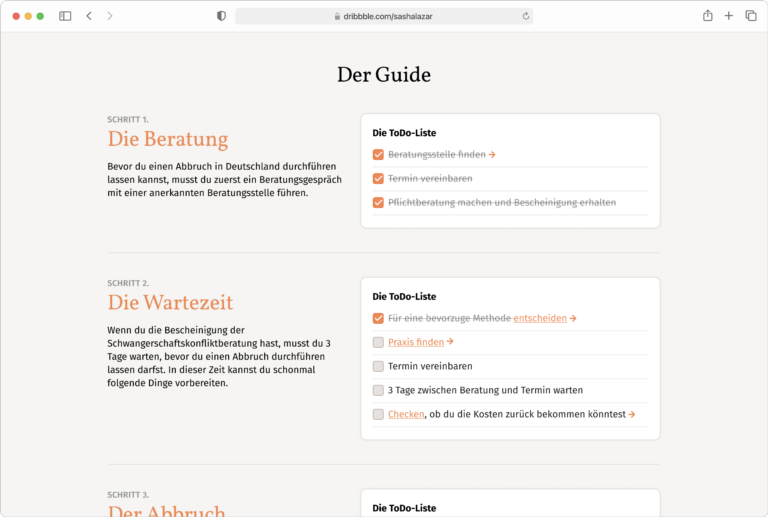
Task: Reload the page in the address bar
Action: point(526,16)
